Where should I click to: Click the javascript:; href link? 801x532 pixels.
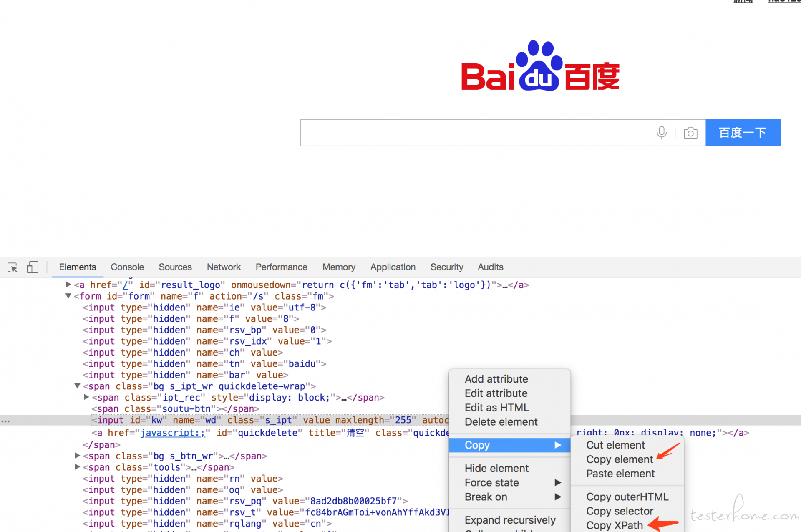coord(173,433)
